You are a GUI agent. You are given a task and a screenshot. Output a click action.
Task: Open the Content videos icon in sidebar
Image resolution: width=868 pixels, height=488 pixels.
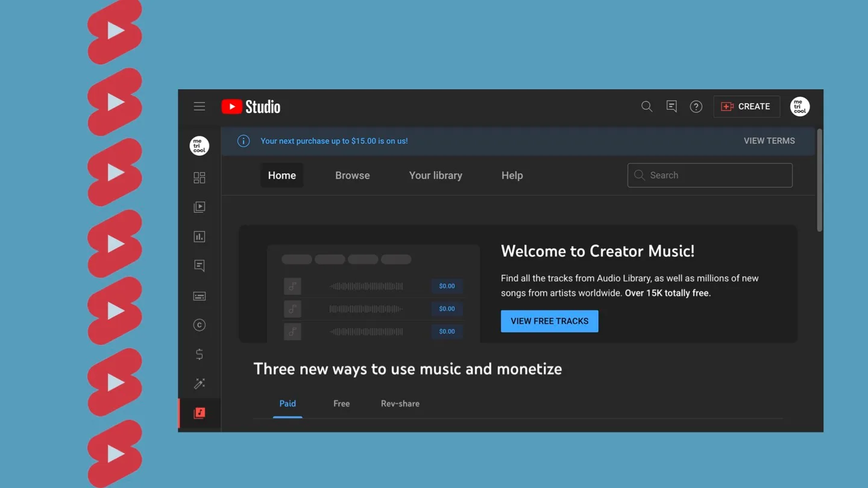pos(200,207)
